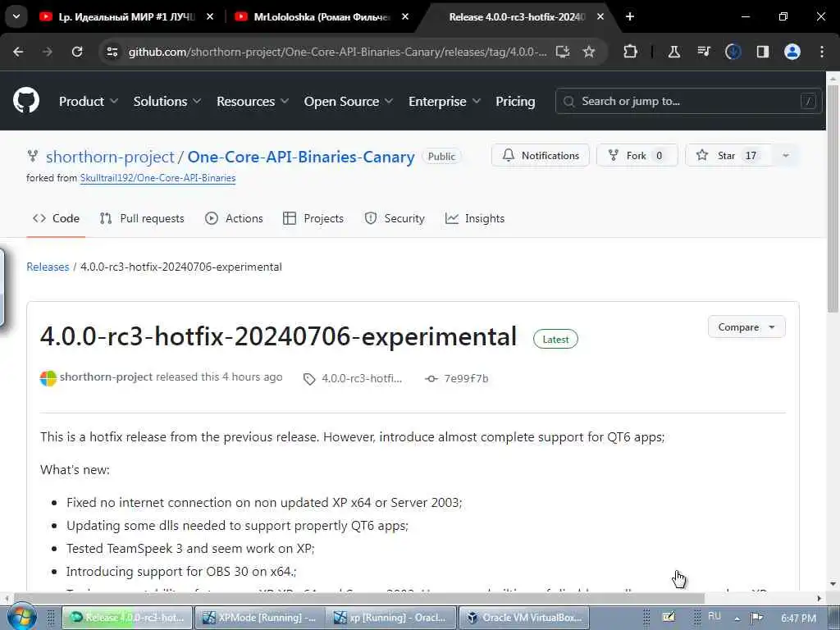
Task: Click the shorthorn-project avatar image
Action: (x=48, y=378)
